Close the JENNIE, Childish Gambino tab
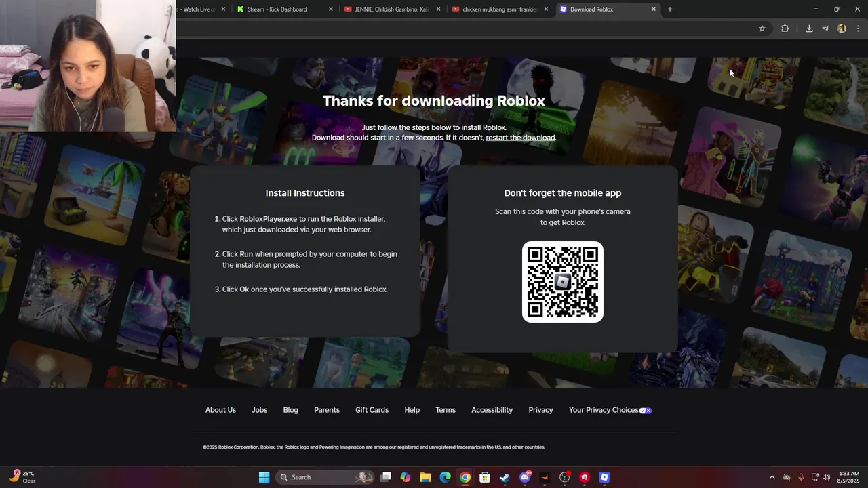Screen dimensions: 868x488 pos(439,9)
